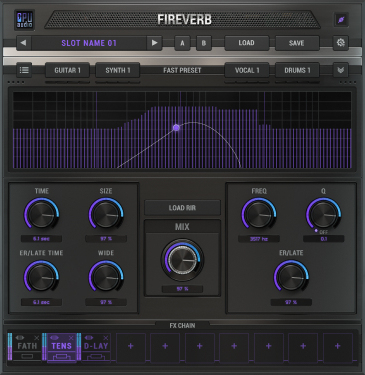Viewport: 365px width, 375px height.
Task: Toggle TENS effect visibility eye
Action: tap(54, 338)
